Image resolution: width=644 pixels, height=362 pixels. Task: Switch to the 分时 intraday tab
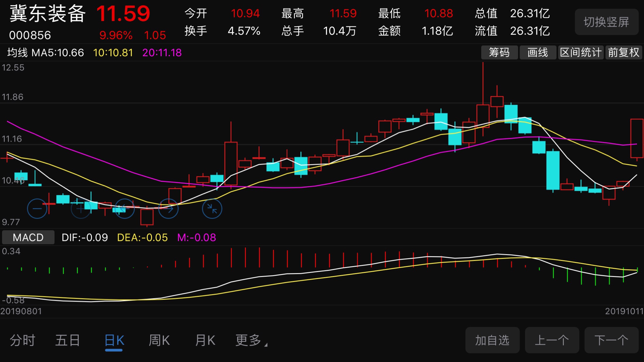(x=23, y=340)
